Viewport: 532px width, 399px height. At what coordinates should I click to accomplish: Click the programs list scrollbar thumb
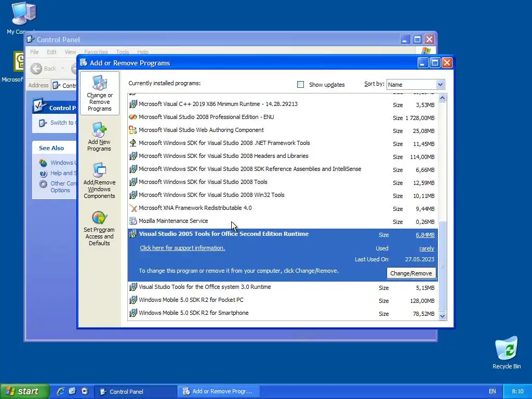[x=442, y=265]
